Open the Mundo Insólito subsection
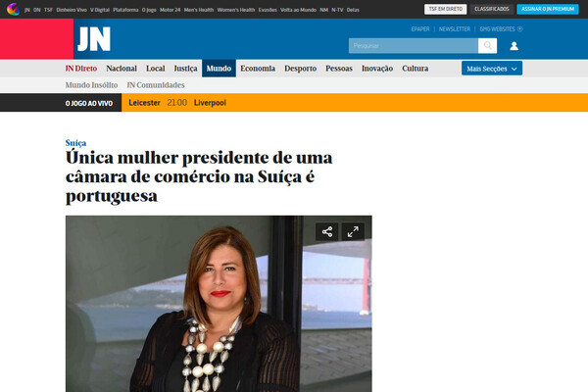This screenshot has height=392, width=588. pos(91,85)
